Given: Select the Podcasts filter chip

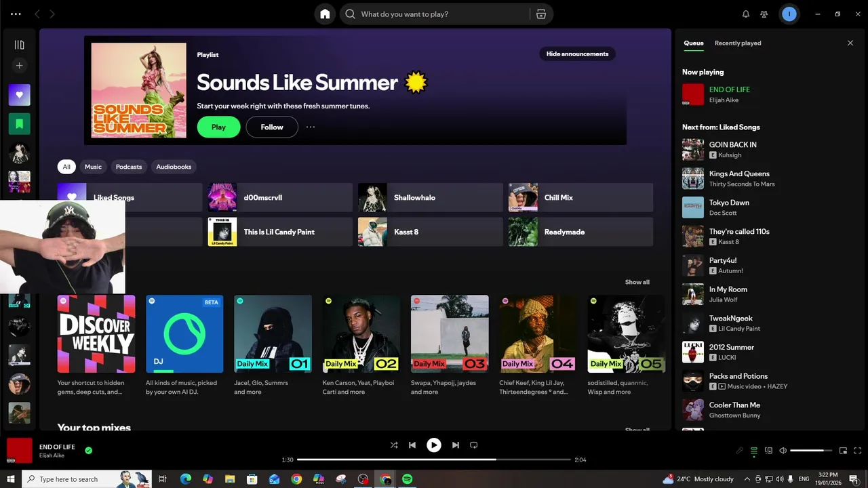Looking at the screenshot, I should click(129, 167).
